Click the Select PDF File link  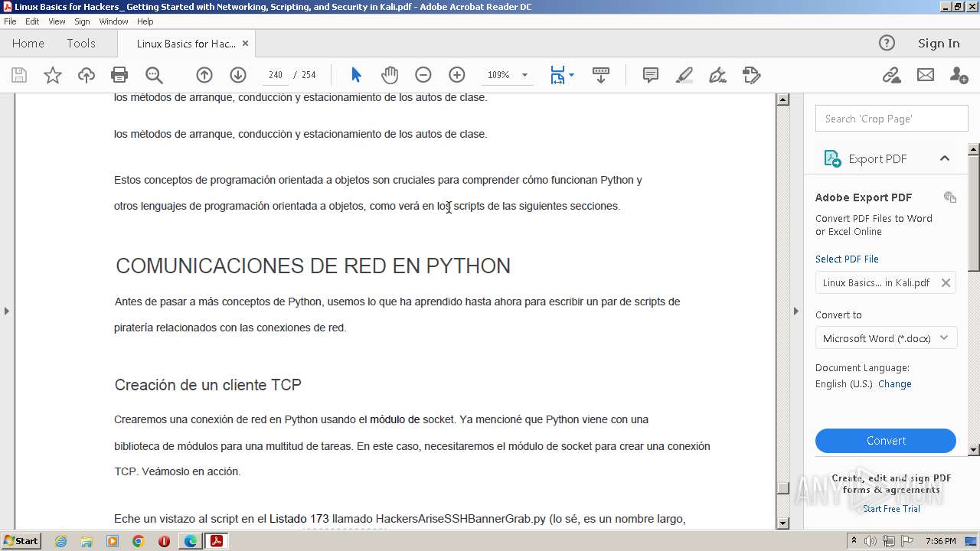point(847,259)
